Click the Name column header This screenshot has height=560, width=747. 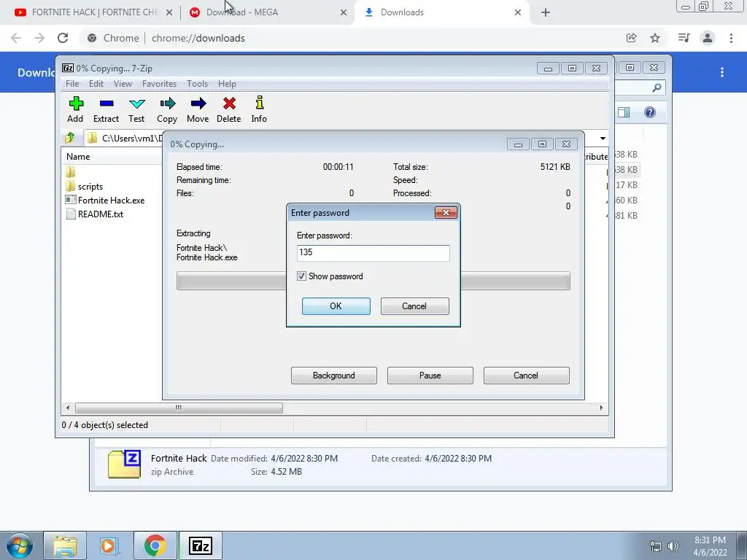tap(112, 157)
